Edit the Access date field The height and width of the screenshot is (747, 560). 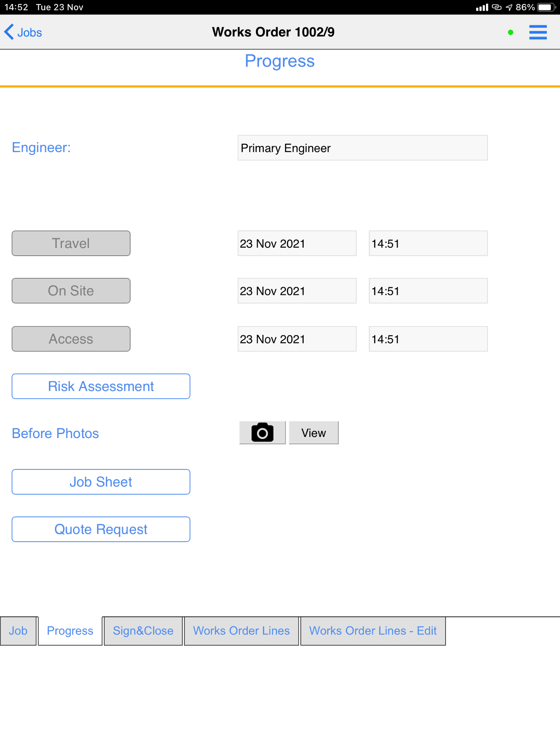point(297,339)
